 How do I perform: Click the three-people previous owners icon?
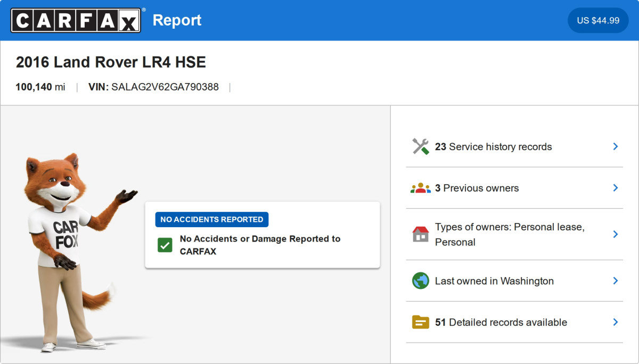point(421,188)
